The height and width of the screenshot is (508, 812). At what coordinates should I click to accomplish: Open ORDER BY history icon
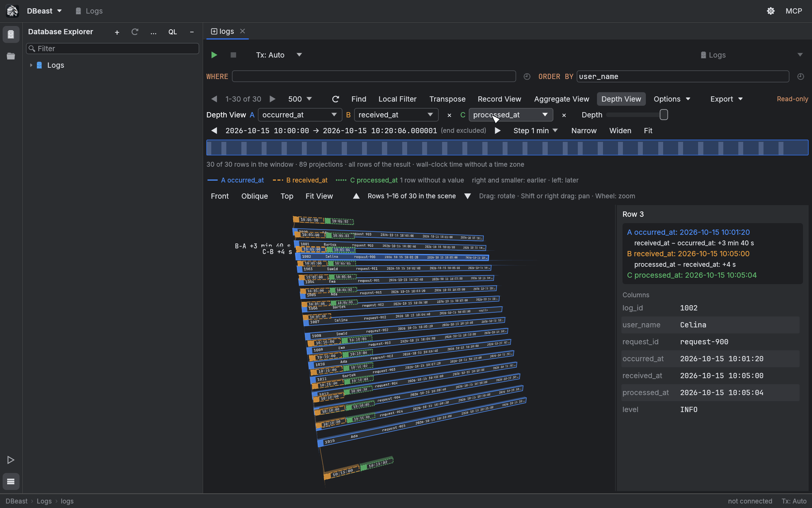coord(801,76)
